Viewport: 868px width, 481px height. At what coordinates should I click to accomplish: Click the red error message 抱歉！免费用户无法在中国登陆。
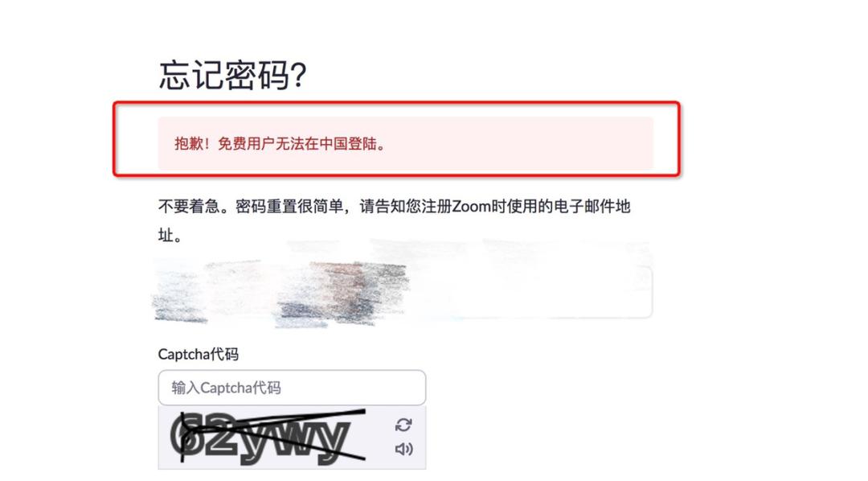click(280, 144)
